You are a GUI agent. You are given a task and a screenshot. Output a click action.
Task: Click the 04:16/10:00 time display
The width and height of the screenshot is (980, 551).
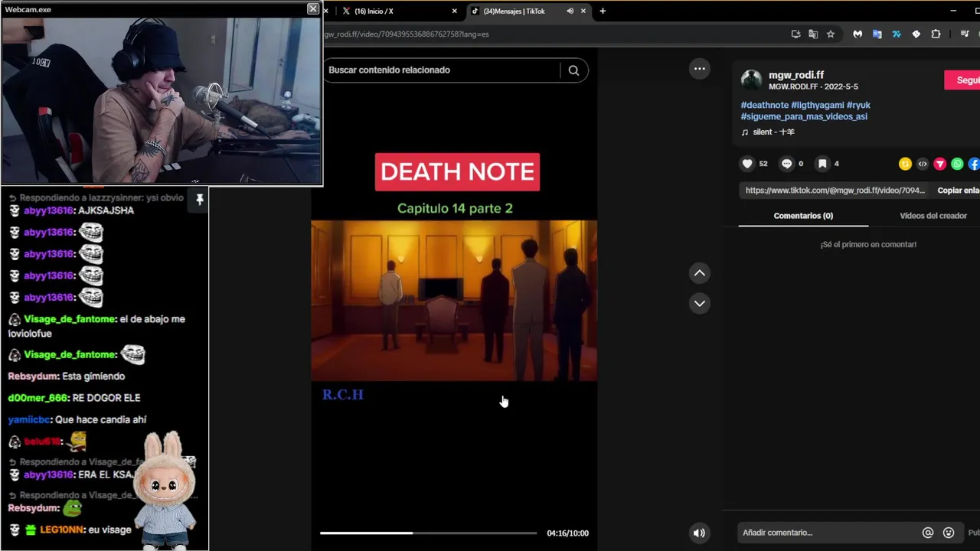click(x=567, y=533)
